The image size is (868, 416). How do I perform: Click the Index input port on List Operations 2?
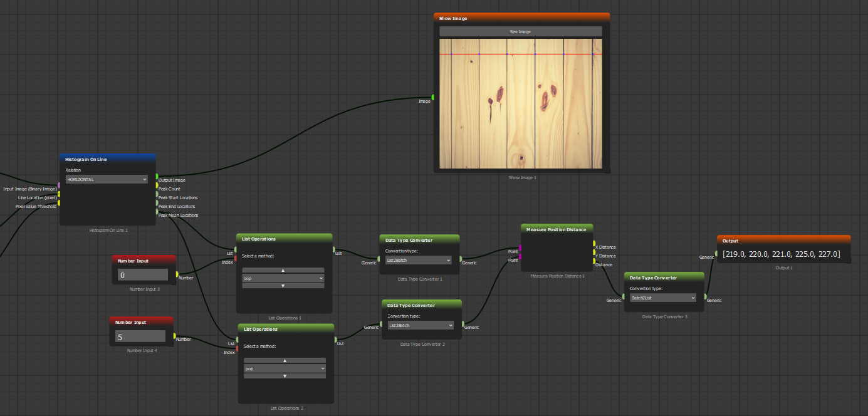point(237,348)
